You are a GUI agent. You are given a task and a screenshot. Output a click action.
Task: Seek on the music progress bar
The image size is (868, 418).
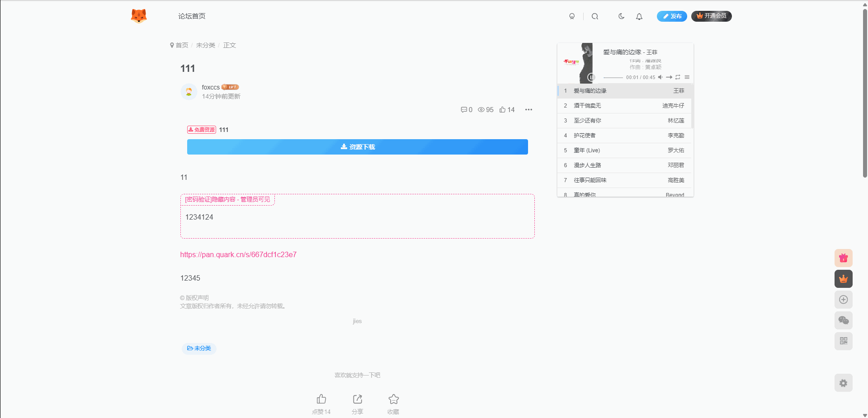coord(613,78)
